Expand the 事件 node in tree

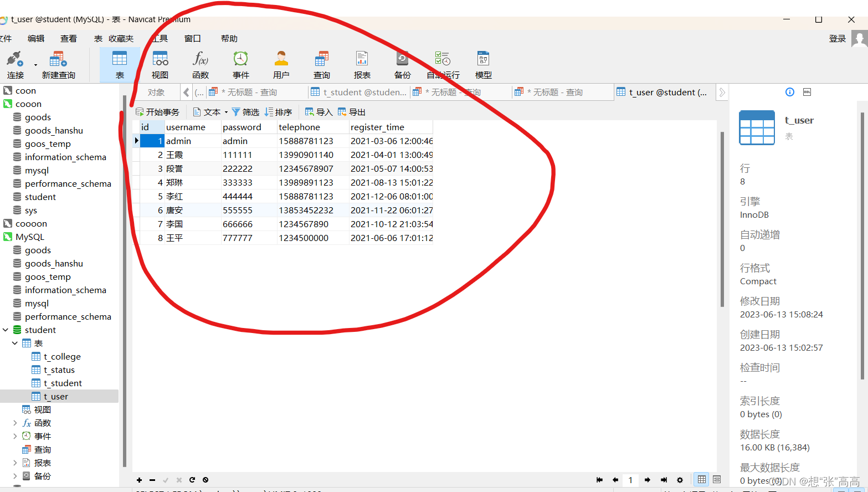(x=15, y=436)
